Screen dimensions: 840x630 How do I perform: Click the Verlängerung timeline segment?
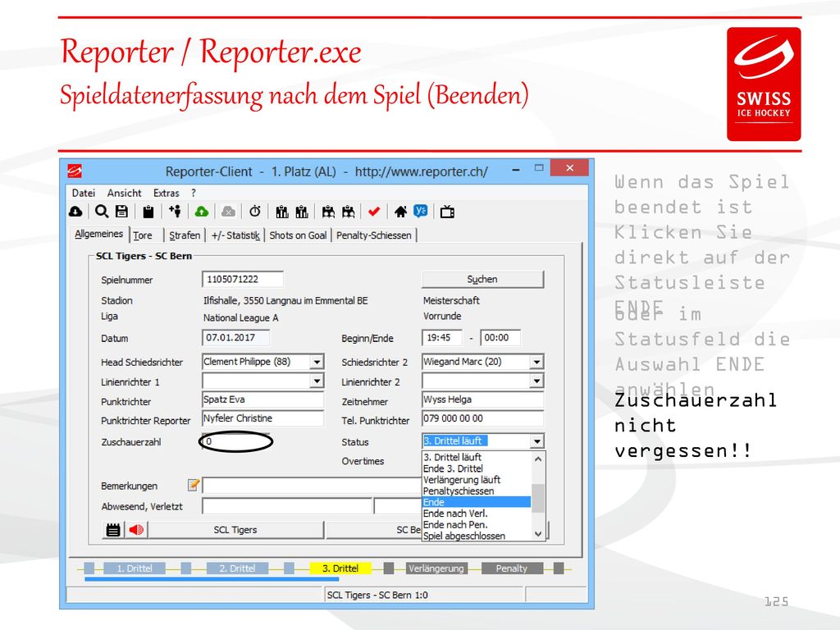click(x=436, y=568)
